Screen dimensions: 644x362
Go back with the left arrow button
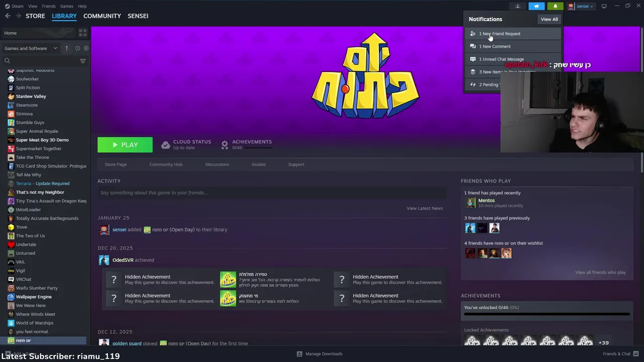[x=8, y=16]
